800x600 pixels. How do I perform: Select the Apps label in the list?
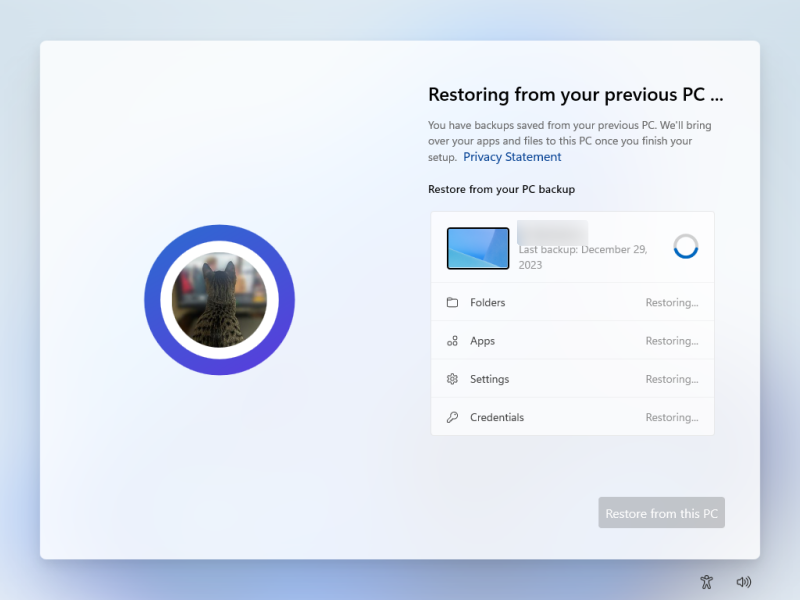point(483,341)
